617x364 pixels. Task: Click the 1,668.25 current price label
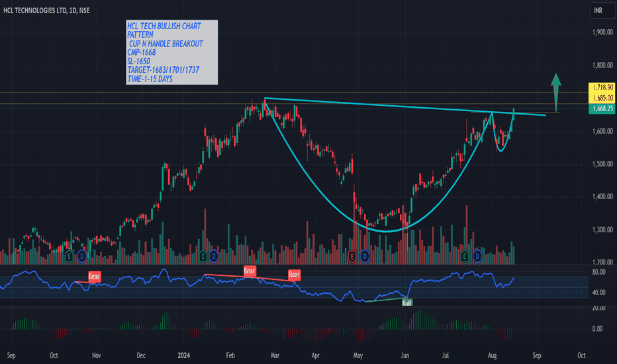tap(602, 109)
